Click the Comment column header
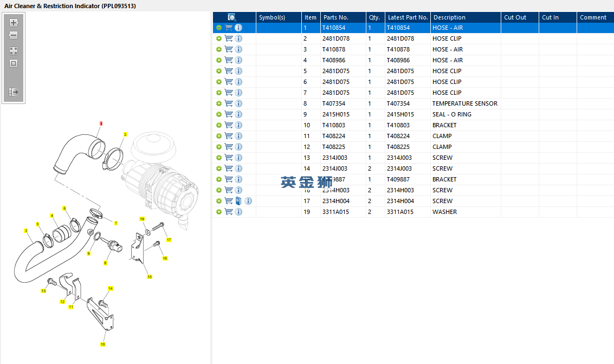The image size is (614, 364). click(596, 17)
